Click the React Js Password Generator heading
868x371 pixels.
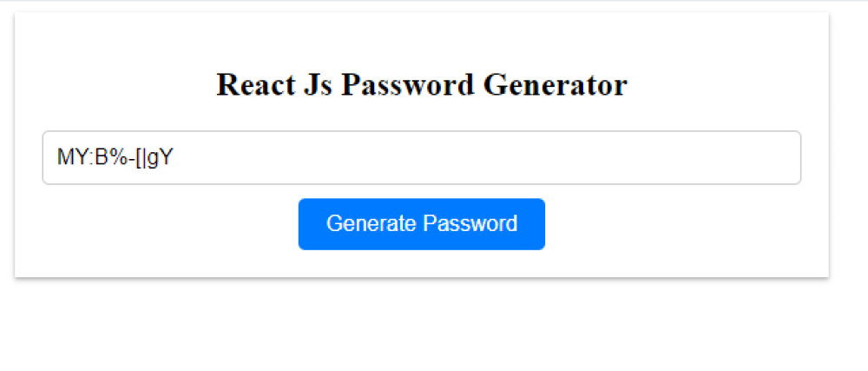pos(421,85)
